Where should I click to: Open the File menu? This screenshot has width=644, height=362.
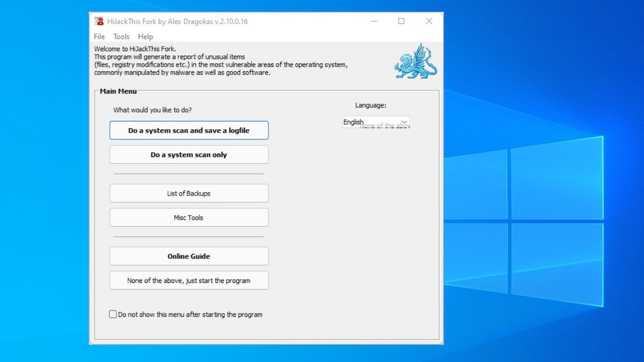[99, 37]
